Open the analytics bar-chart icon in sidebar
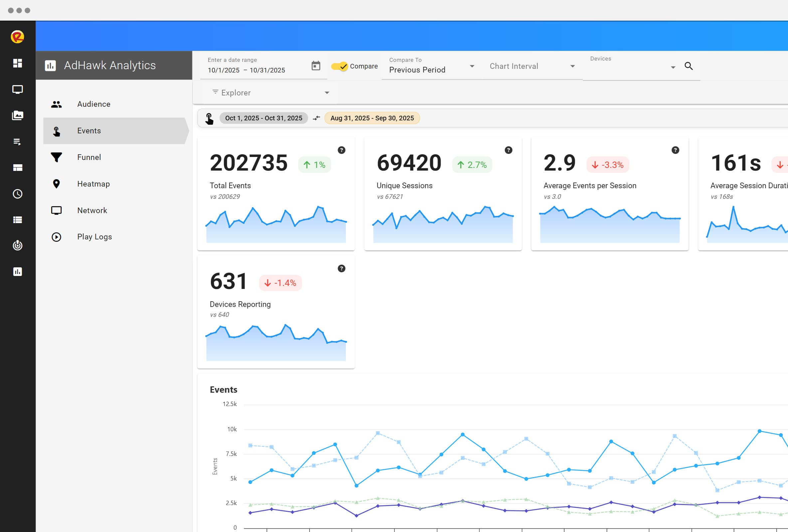Screen dimensions: 788x532 tap(18, 271)
